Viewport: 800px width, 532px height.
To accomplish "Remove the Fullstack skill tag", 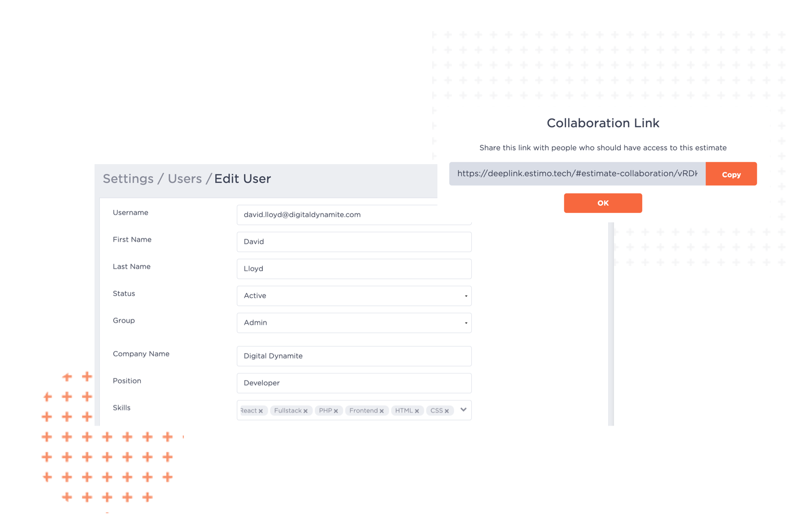I will (x=305, y=411).
